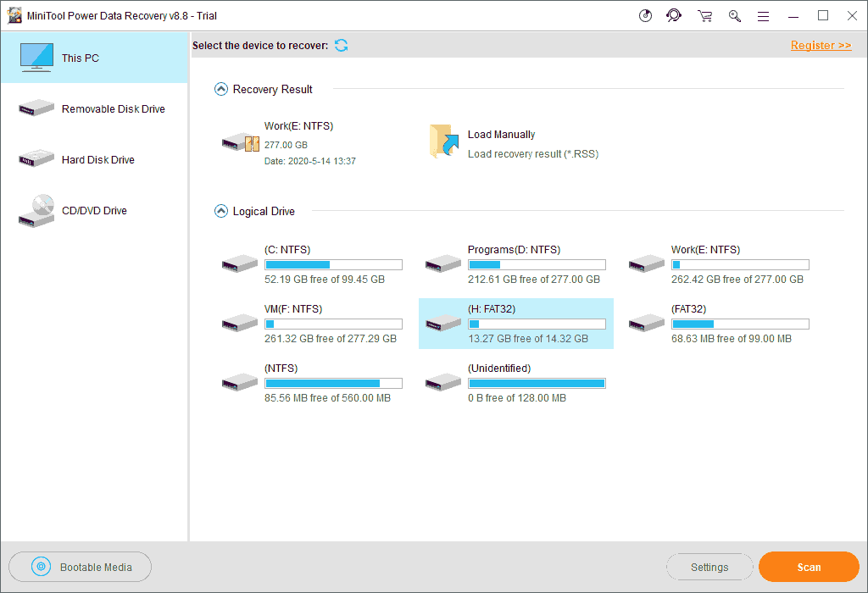Image resolution: width=868 pixels, height=593 pixels.
Task: Start scan with the Scan button
Action: [x=809, y=567]
